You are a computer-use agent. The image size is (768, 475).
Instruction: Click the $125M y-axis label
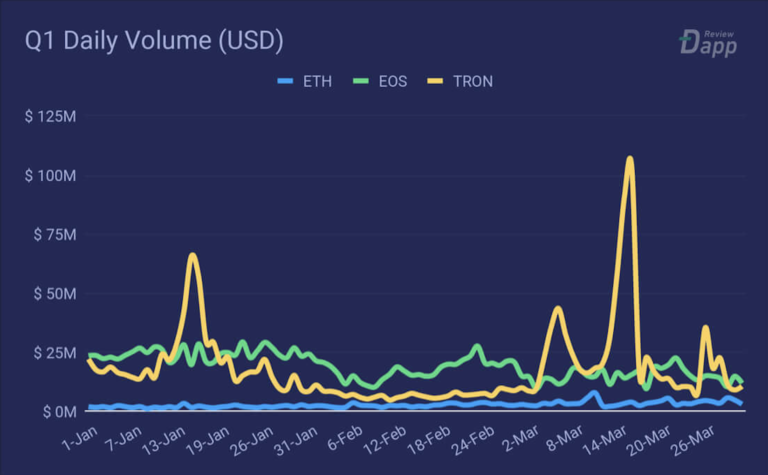pos(51,117)
